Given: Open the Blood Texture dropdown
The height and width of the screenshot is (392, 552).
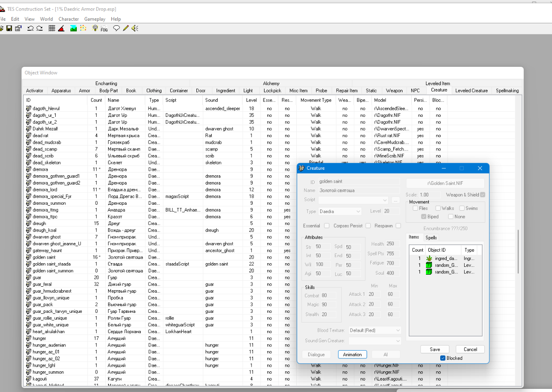Looking at the screenshot, I should [375, 330].
